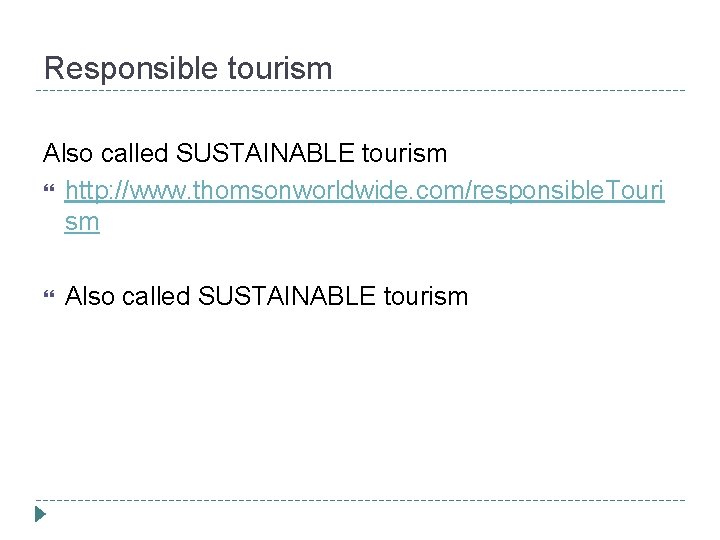720x540 pixels.
Task: Click the dashed divider line near slide bottom
Action: [x=360, y=500]
